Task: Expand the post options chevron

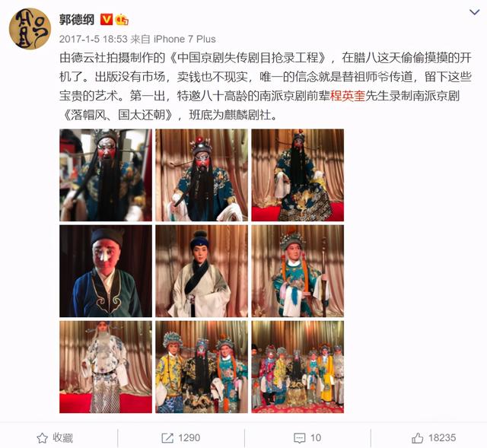Action: tap(474, 12)
